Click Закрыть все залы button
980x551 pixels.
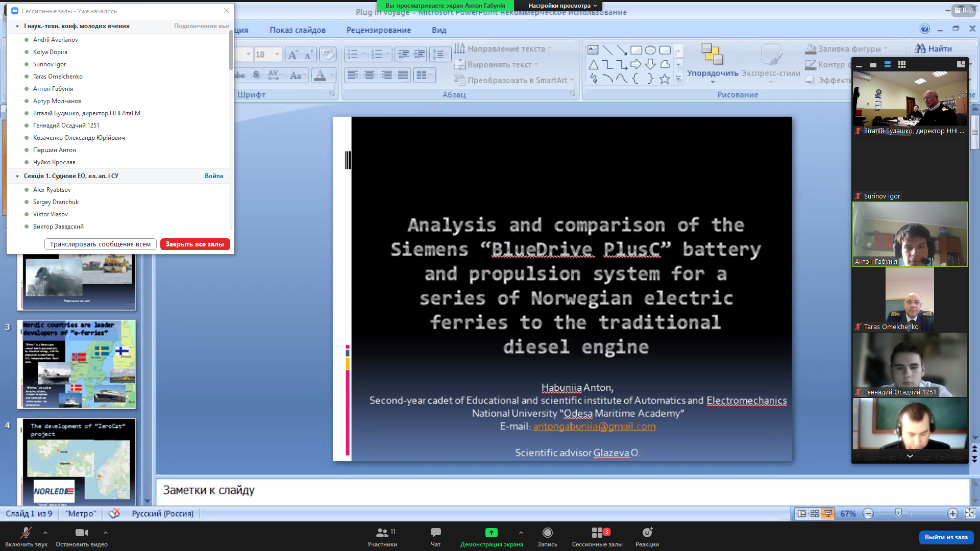[x=195, y=244]
